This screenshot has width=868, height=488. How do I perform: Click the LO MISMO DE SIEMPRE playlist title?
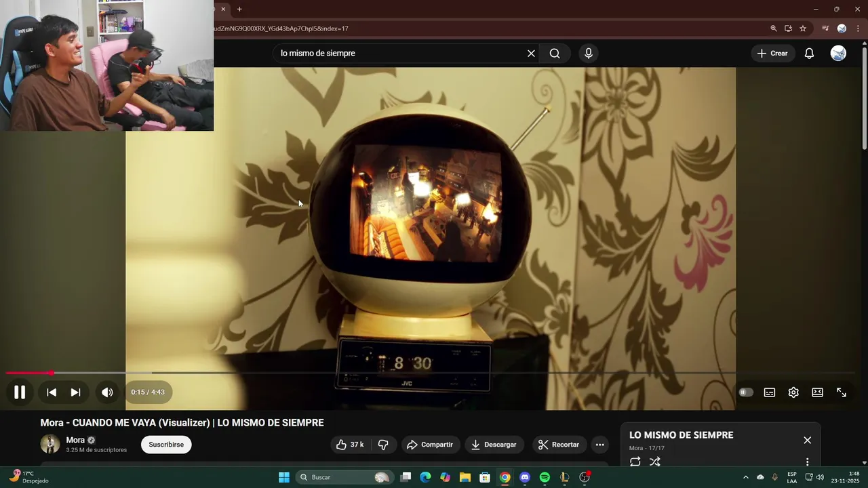[681, 435]
